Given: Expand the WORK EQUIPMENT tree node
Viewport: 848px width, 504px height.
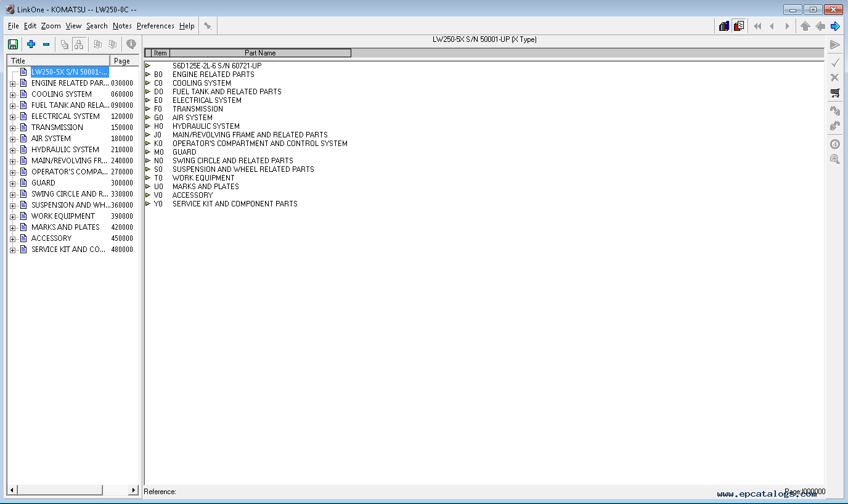Looking at the screenshot, I should coord(13,217).
